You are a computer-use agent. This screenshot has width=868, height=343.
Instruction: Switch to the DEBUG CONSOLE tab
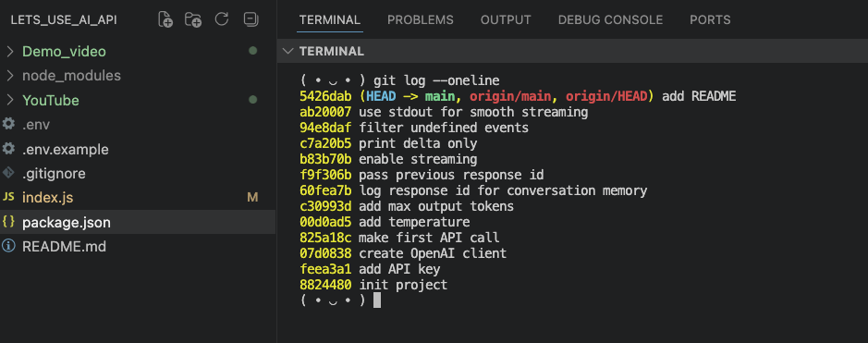(x=610, y=20)
